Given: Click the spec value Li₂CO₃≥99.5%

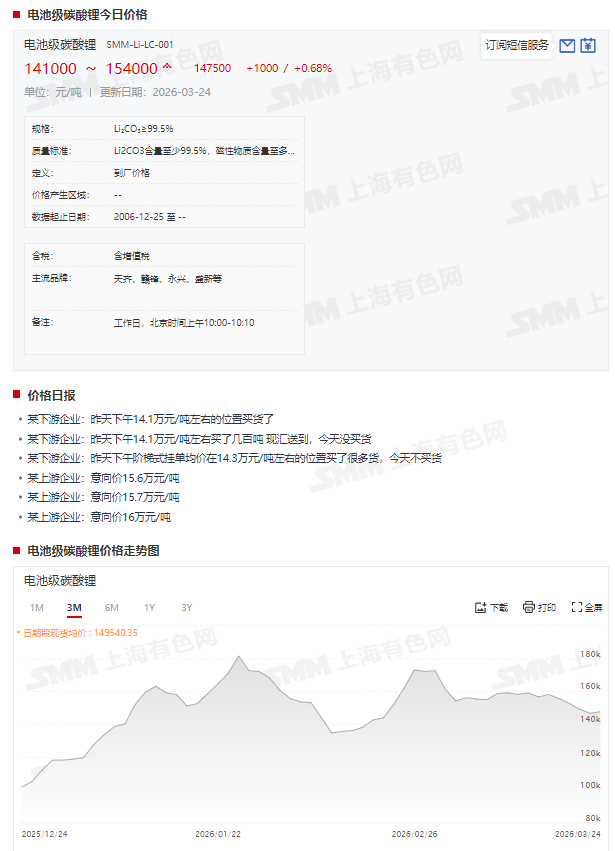Looking at the screenshot, I should click(x=143, y=129).
